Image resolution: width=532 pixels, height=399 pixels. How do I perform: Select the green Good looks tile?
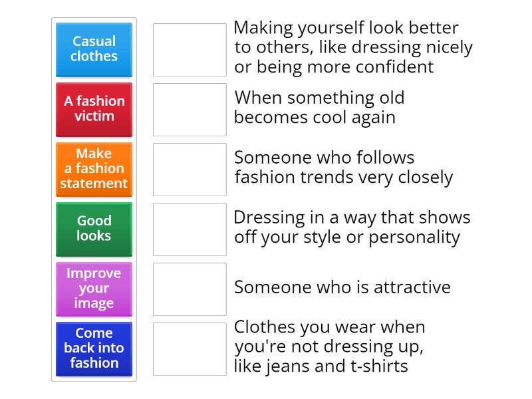(94, 229)
